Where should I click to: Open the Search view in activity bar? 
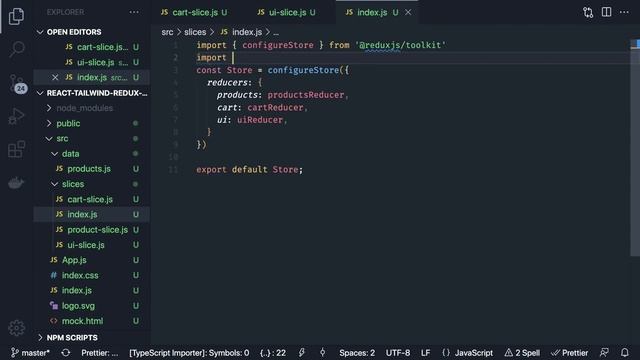(x=16, y=49)
